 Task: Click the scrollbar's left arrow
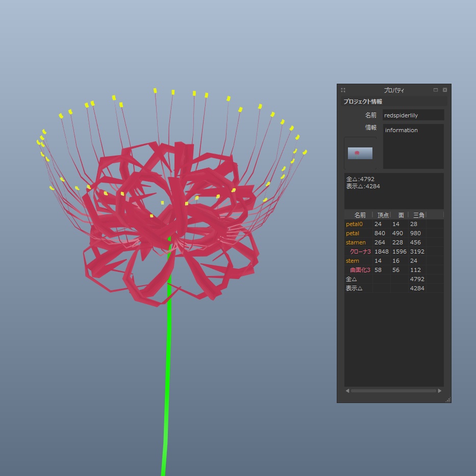(347, 390)
